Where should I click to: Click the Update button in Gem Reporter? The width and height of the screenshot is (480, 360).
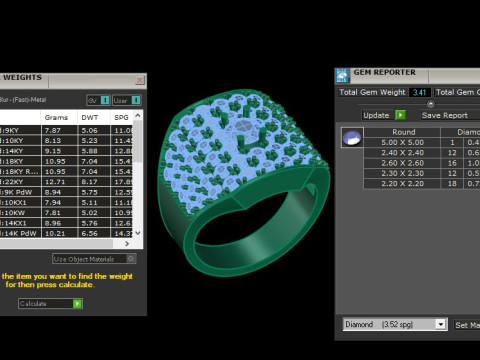(x=384, y=115)
